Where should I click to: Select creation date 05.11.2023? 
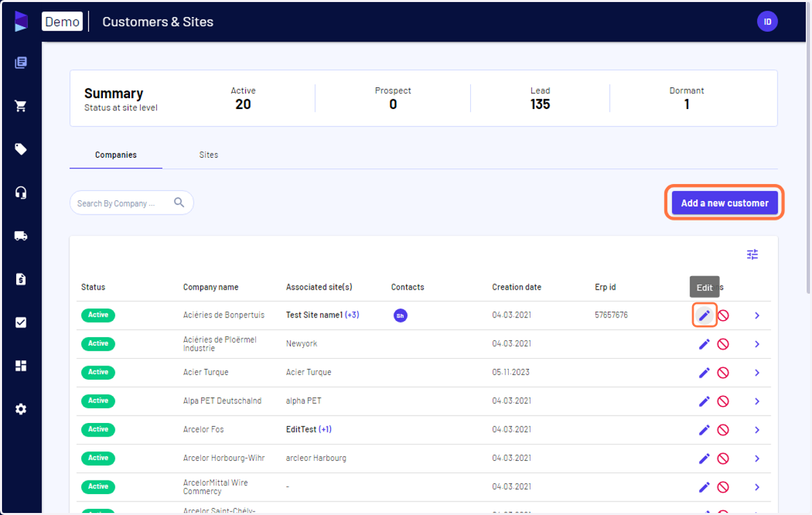click(511, 372)
